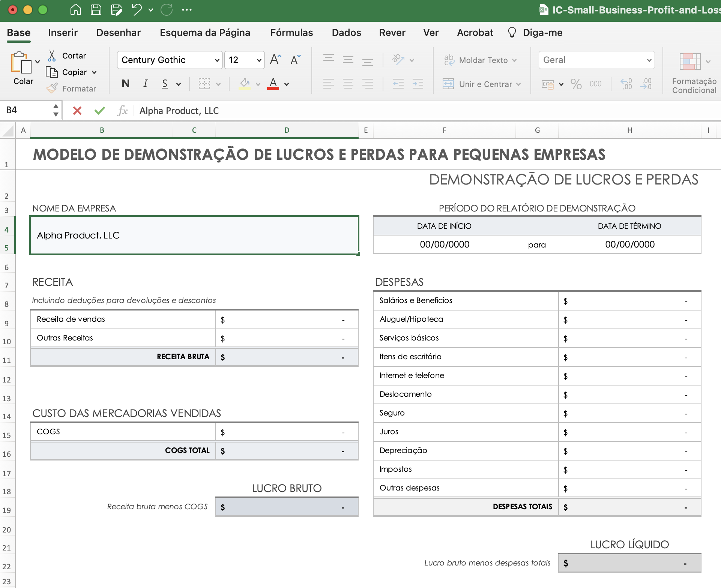Click the Formatar paintbrush icon
This screenshot has height=588, width=721.
pos(52,88)
